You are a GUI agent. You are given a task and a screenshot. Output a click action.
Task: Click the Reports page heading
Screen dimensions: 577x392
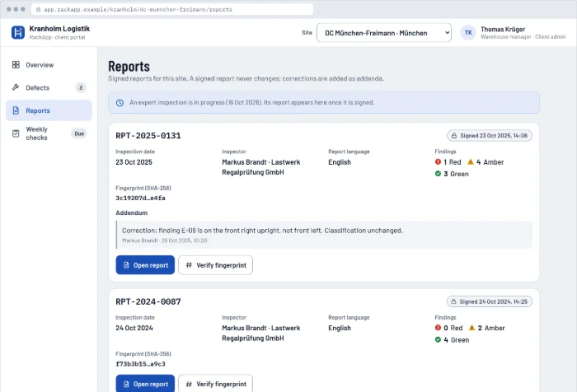click(x=129, y=67)
